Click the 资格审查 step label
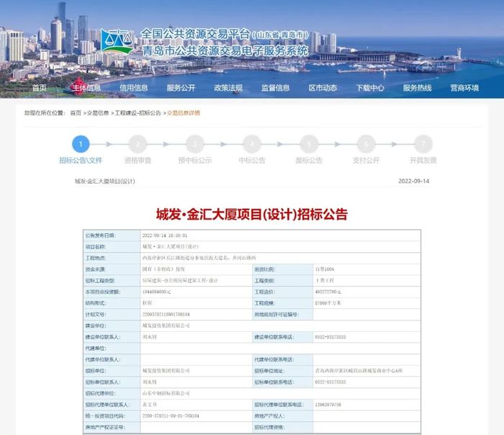The height and width of the screenshot is (435, 504). click(x=138, y=160)
